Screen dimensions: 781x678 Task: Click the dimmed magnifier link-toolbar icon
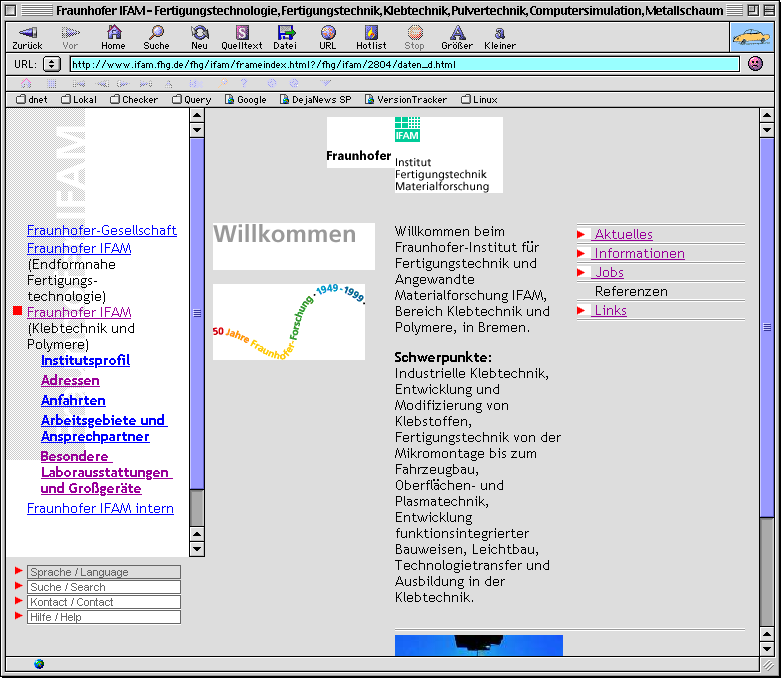click(x=223, y=83)
